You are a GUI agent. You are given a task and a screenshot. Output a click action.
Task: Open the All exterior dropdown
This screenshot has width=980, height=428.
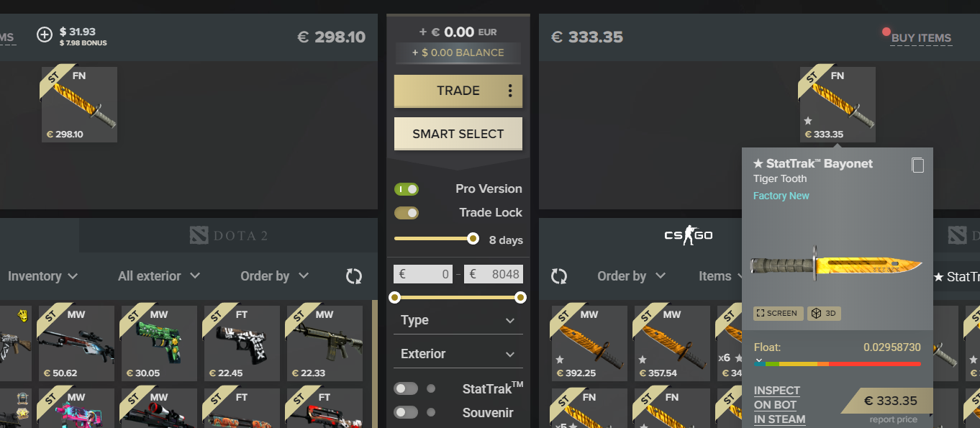[159, 276]
